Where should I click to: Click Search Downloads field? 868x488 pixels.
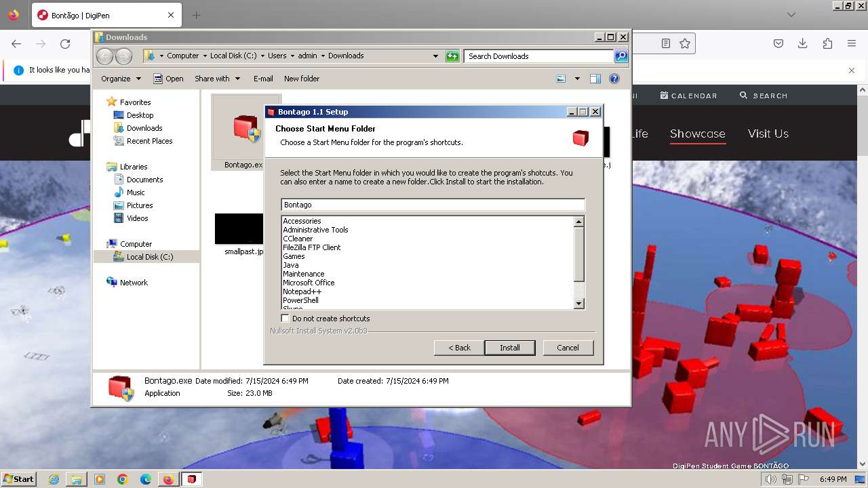pos(539,56)
